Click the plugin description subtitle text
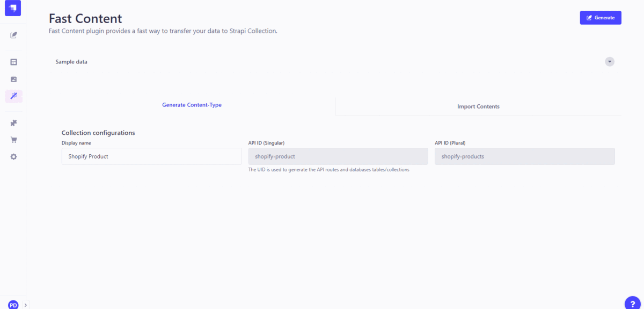644x309 pixels. pyautogui.click(x=163, y=31)
